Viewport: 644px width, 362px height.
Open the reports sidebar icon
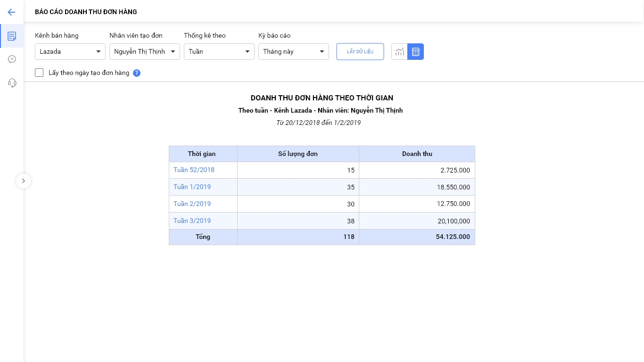(x=12, y=36)
